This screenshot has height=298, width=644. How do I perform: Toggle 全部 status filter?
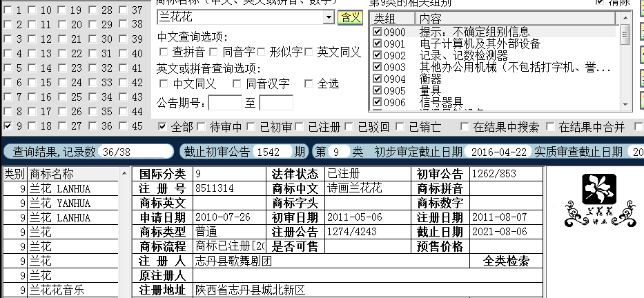[163, 127]
